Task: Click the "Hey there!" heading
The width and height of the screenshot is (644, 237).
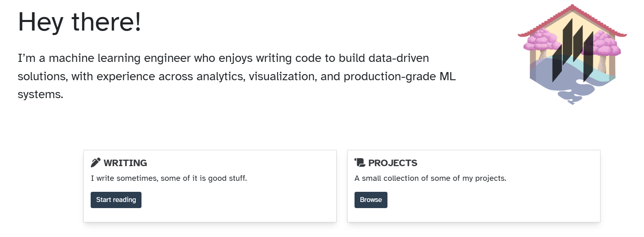Action: point(80,22)
